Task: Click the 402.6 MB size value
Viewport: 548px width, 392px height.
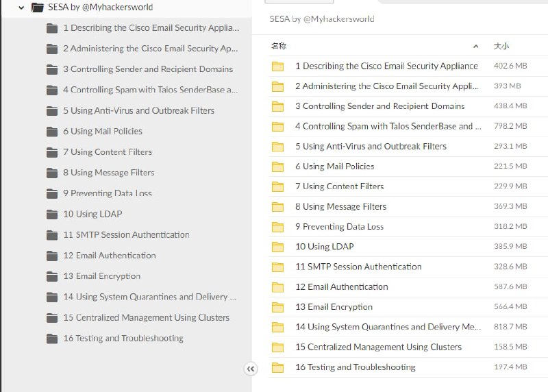Action: pyautogui.click(x=510, y=66)
